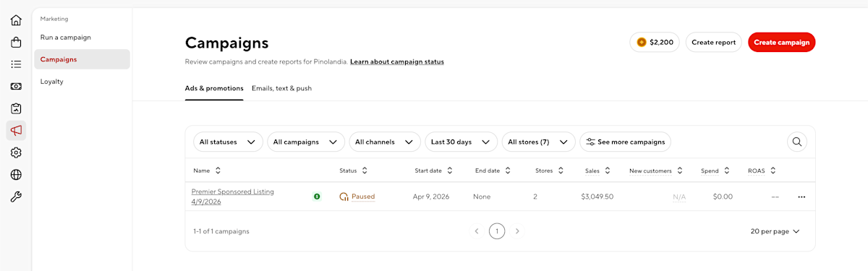Sort by Name column arrows
The height and width of the screenshot is (271, 868).
(x=218, y=171)
